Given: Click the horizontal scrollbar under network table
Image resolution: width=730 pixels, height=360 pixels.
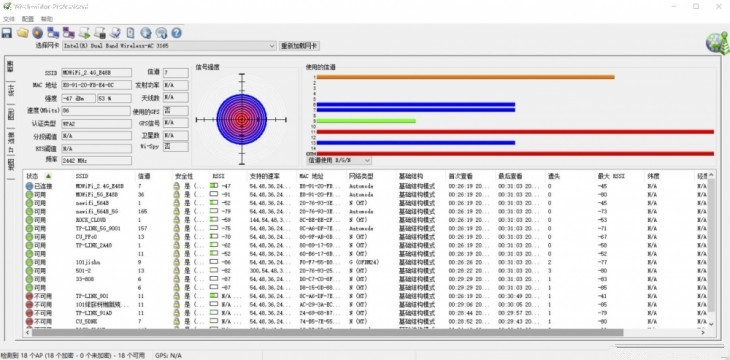Looking at the screenshot, I should click(x=327, y=333).
